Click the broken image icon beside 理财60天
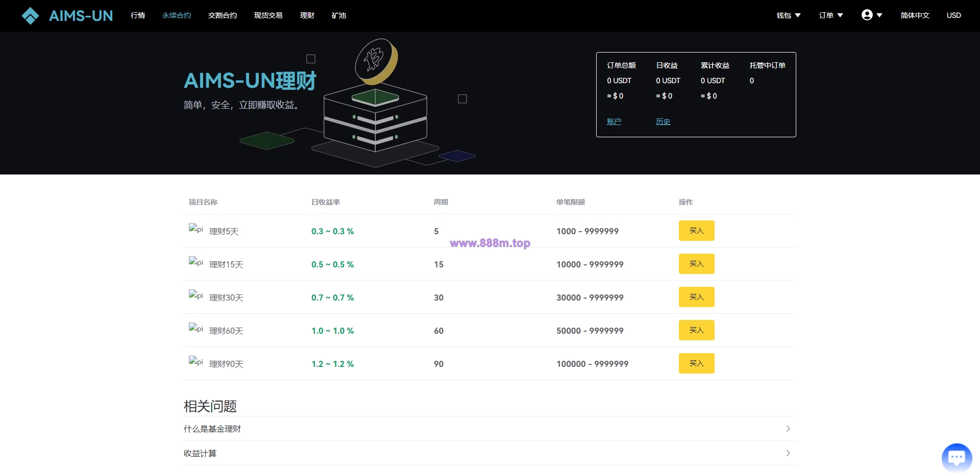 (195, 328)
